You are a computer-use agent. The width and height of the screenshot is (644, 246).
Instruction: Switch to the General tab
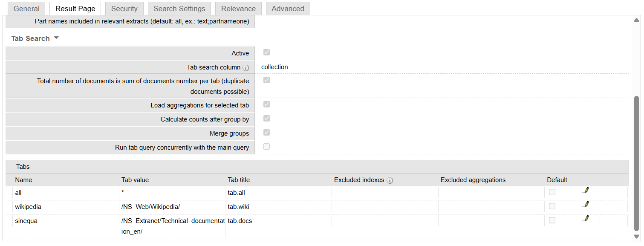[26, 9]
